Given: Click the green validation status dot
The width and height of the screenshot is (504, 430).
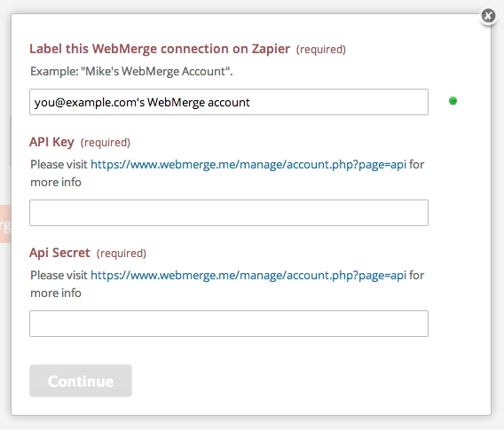Looking at the screenshot, I should 453,101.
